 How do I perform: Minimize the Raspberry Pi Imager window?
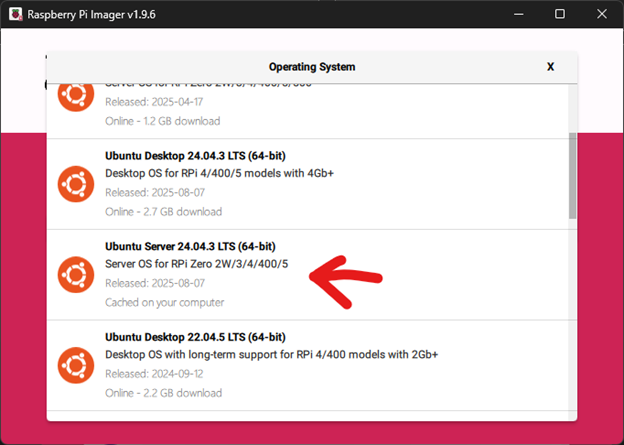point(519,14)
